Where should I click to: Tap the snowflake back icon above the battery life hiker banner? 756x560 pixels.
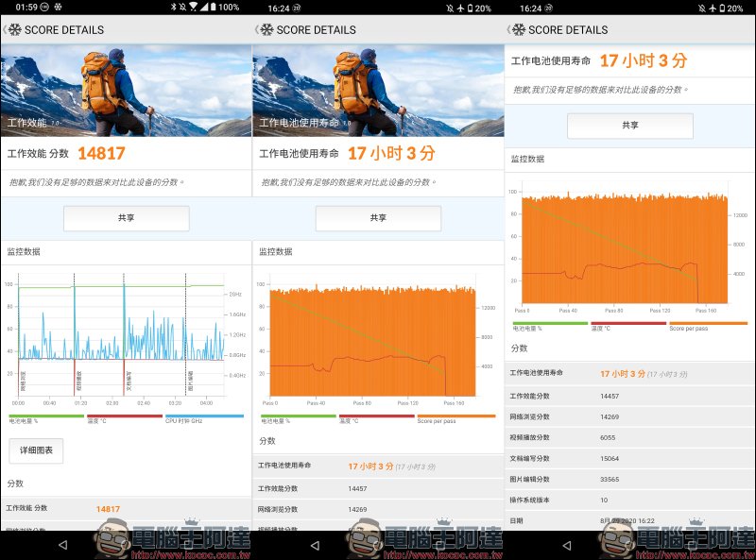click(x=266, y=30)
